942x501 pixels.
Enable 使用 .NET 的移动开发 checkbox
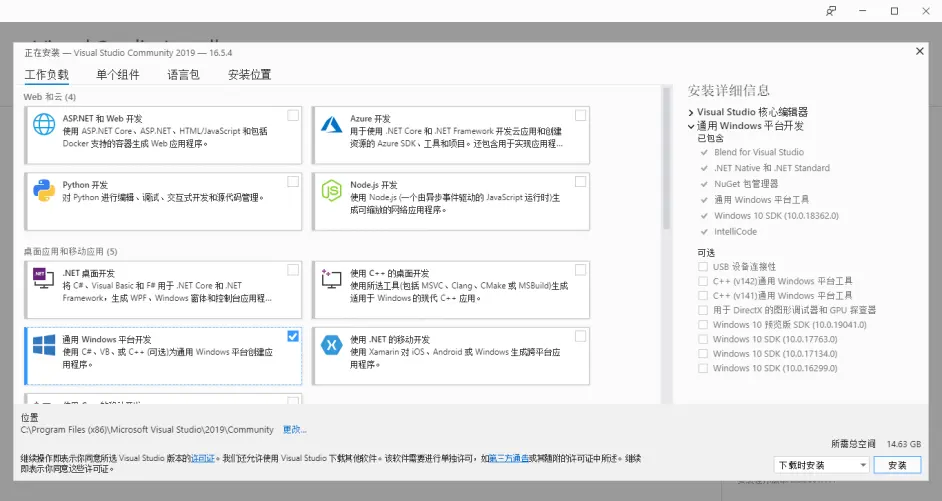(580, 336)
